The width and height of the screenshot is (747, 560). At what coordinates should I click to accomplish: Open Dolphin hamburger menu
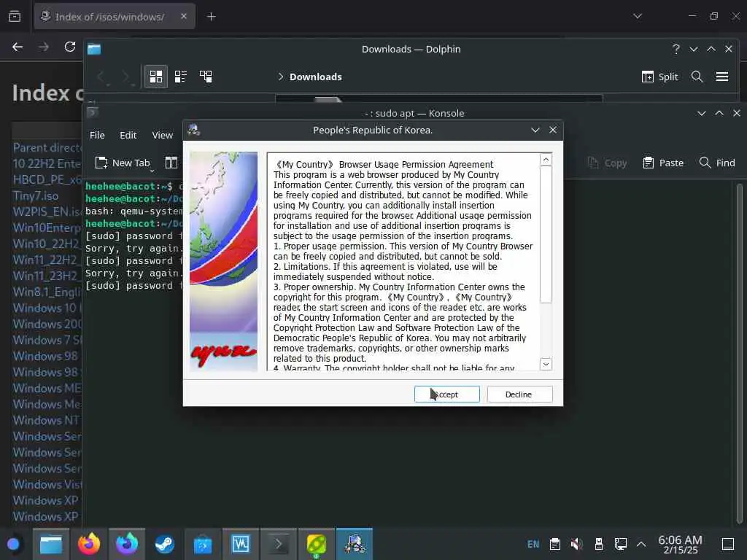coord(722,77)
